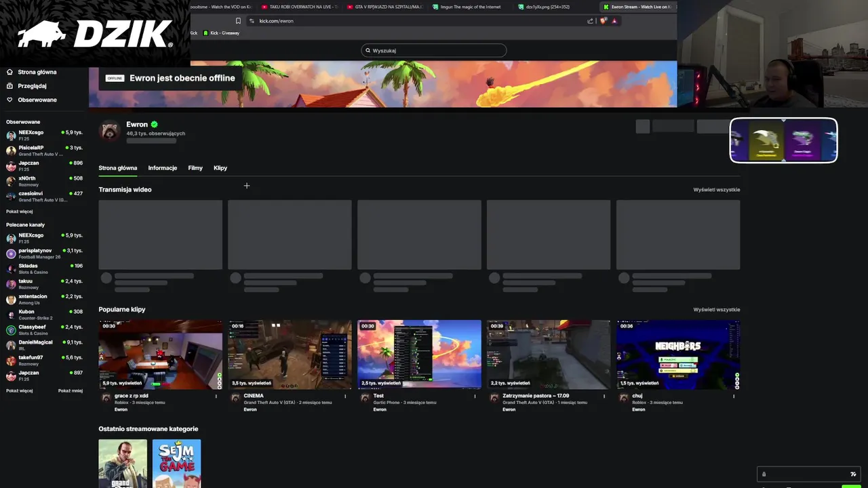868x488 pixels.
Task: Open options menu for 'Zatrzymanie pastora' clip
Action: [x=604, y=396]
